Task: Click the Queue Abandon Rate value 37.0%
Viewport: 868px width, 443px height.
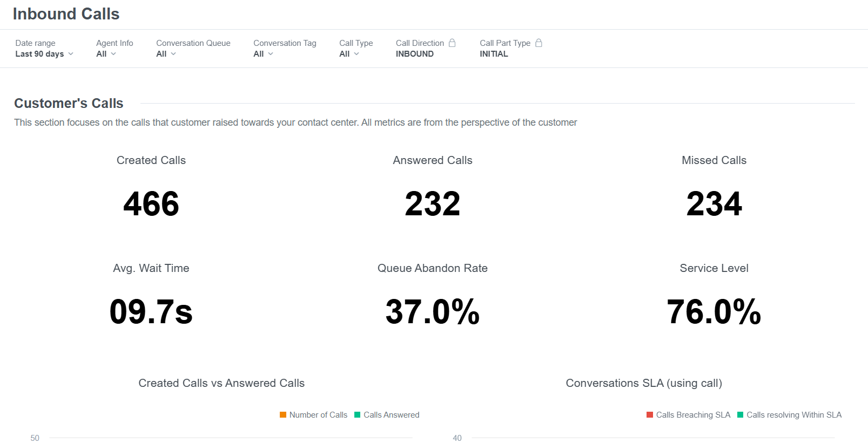Action: tap(433, 312)
